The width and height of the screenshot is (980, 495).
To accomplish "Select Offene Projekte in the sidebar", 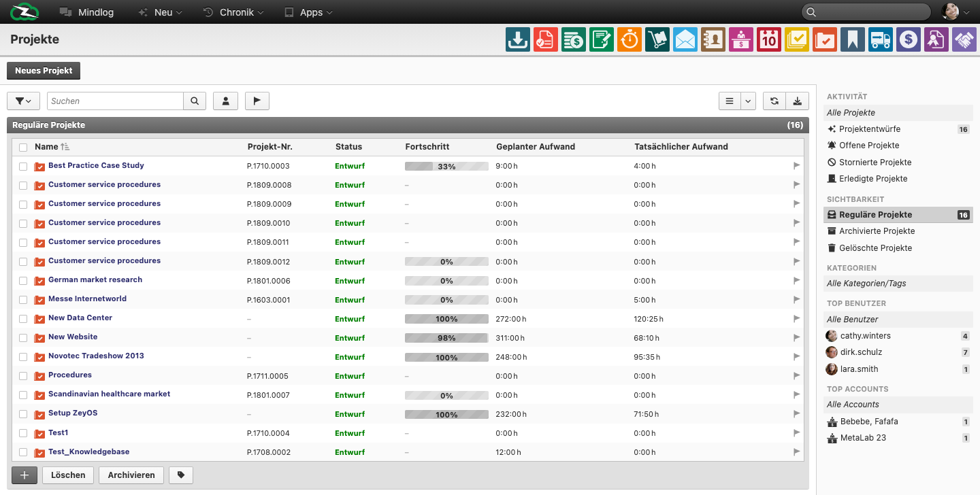I will coord(898,146).
